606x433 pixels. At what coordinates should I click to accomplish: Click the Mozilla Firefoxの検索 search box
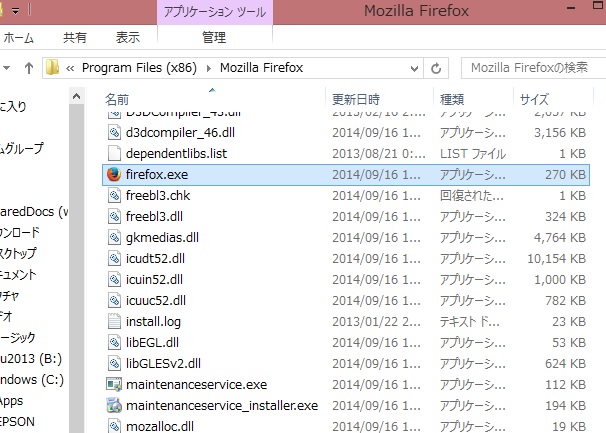[533, 68]
